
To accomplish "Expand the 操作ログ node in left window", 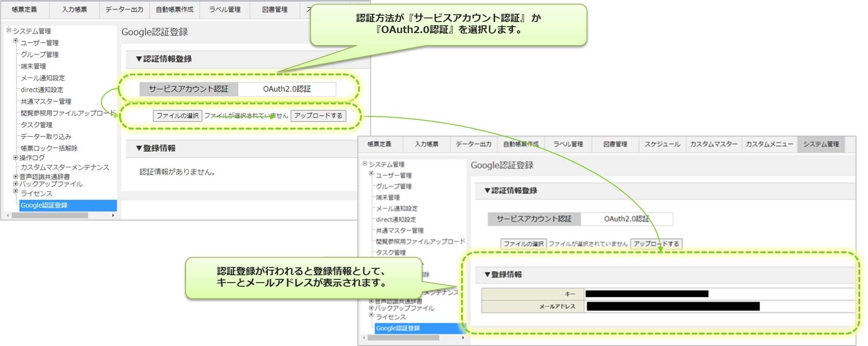I will pyautogui.click(x=16, y=158).
